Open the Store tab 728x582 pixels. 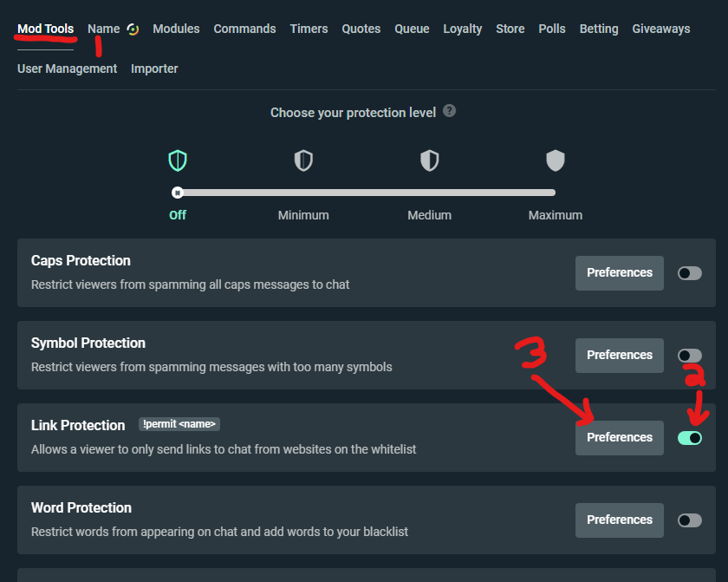[510, 29]
